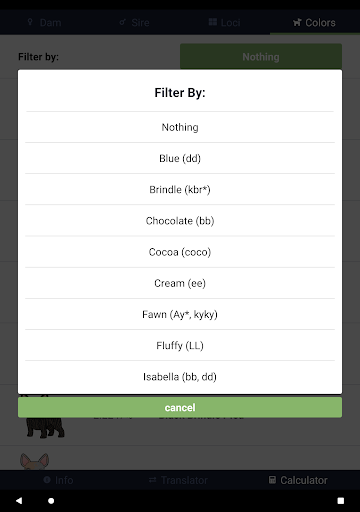Choose Fawn (Ay*, kyky) filter
Screen dimensions: 360x512
180,314
